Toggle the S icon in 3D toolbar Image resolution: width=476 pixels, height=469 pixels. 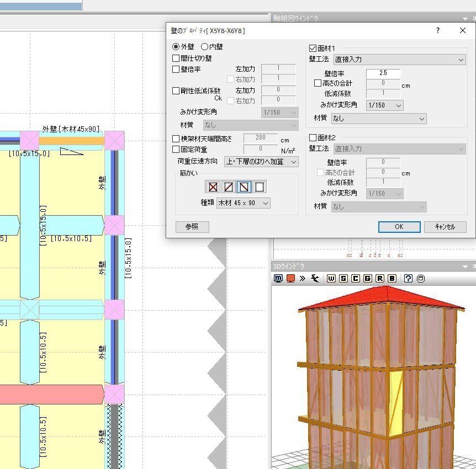click(x=343, y=278)
